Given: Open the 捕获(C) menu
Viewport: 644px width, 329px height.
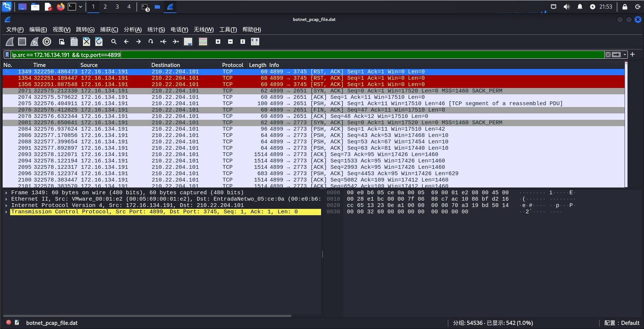Looking at the screenshot, I should tap(109, 30).
